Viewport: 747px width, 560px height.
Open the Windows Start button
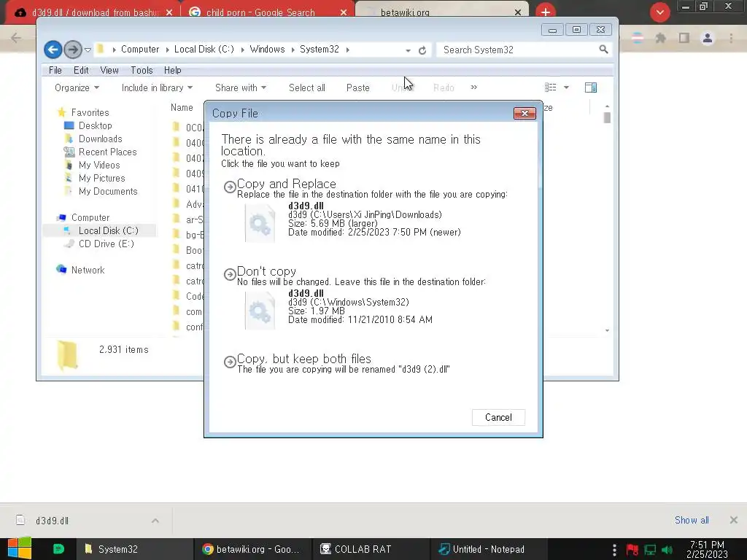pos(20,549)
